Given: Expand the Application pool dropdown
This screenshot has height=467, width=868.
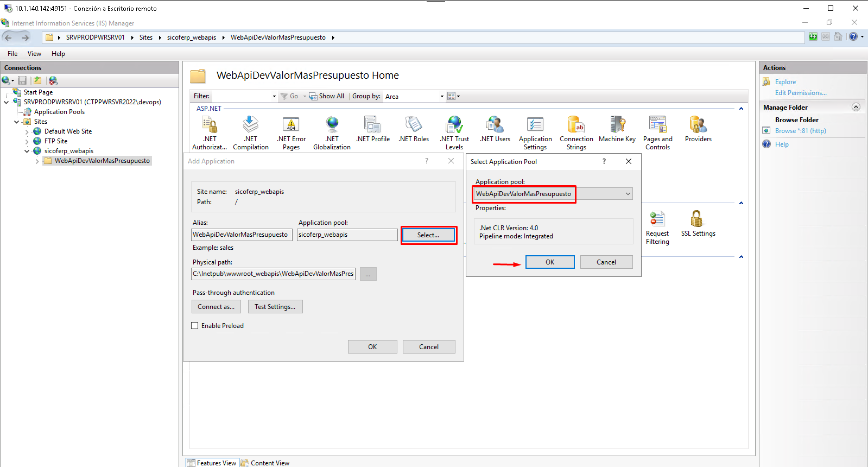Looking at the screenshot, I should (x=628, y=194).
